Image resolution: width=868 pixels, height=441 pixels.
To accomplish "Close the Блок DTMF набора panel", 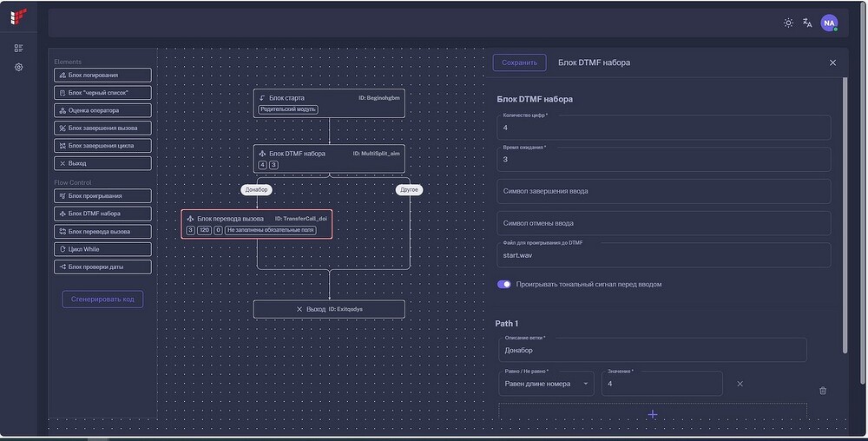I will click(x=832, y=63).
